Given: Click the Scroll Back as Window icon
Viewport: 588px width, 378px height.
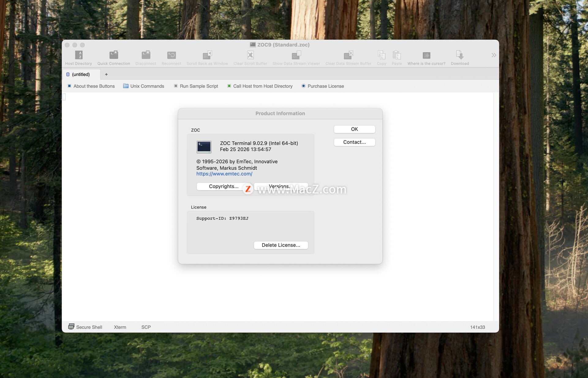Looking at the screenshot, I should (207, 55).
